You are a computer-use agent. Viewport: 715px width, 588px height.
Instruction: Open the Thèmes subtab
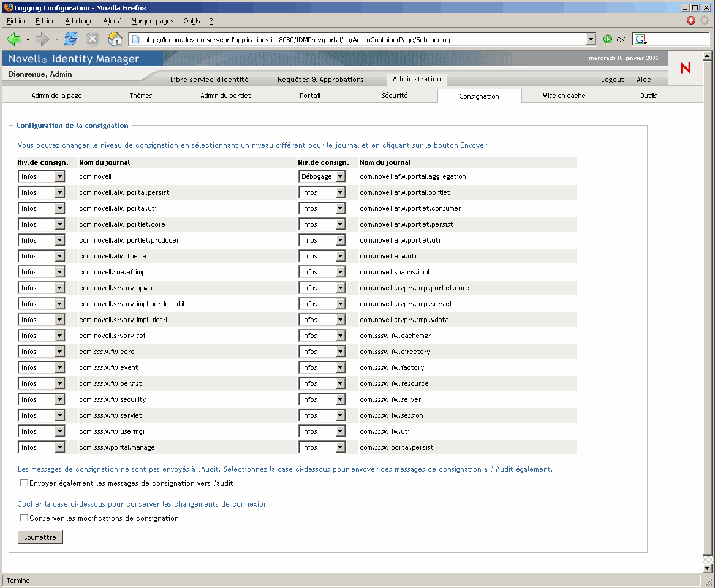(x=141, y=96)
